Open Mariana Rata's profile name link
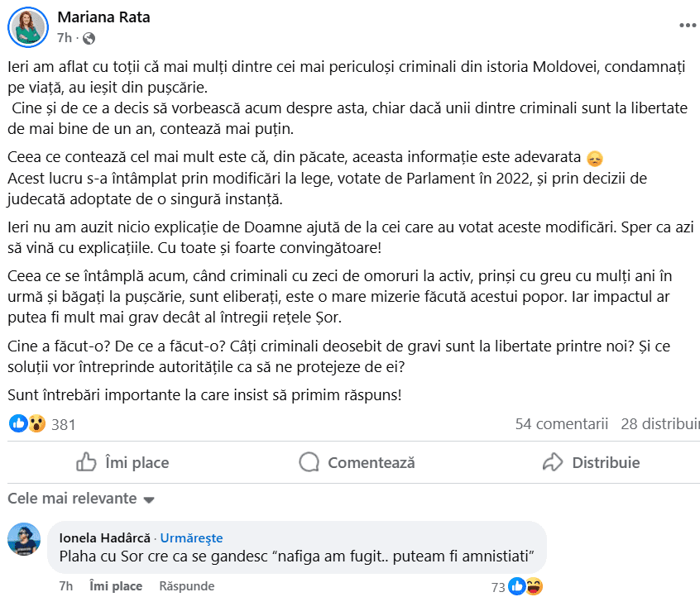 pyautogui.click(x=103, y=17)
